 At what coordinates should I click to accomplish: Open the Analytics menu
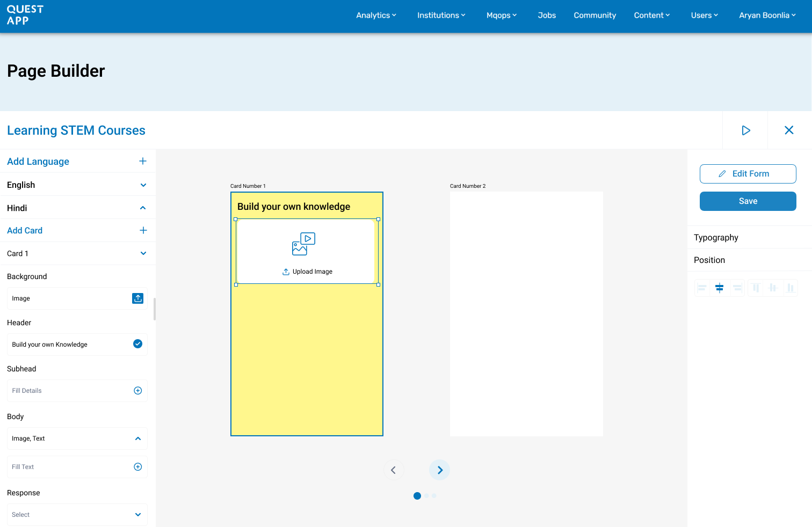[376, 15]
